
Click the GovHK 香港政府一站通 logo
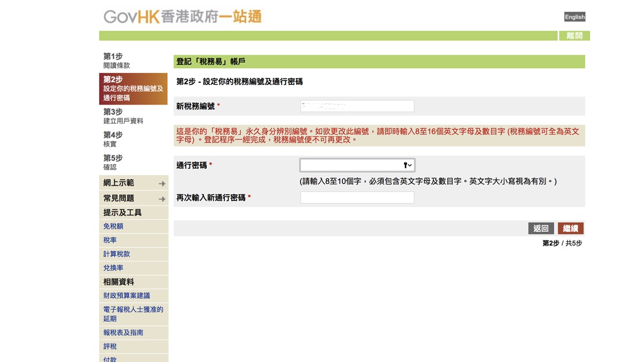click(x=182, y=17)
